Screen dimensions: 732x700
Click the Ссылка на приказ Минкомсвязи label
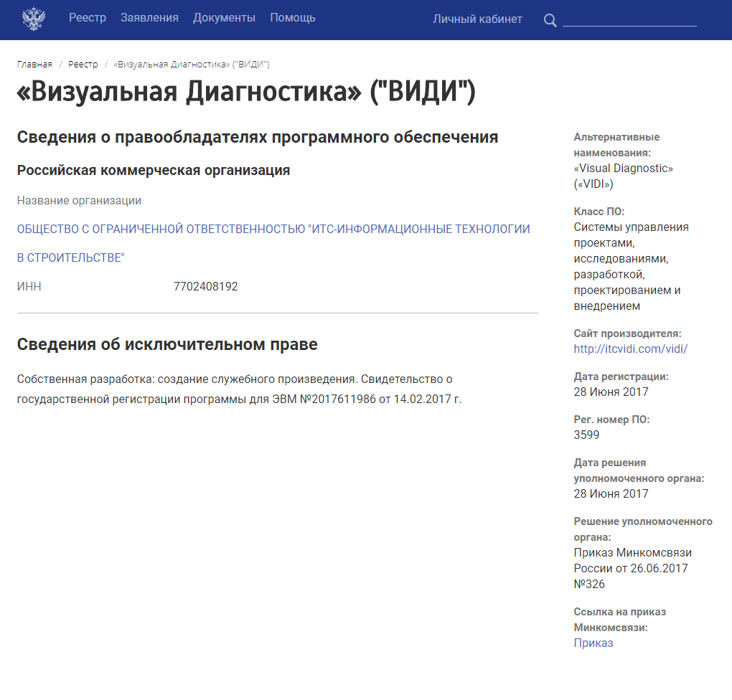tap(620, 620)
